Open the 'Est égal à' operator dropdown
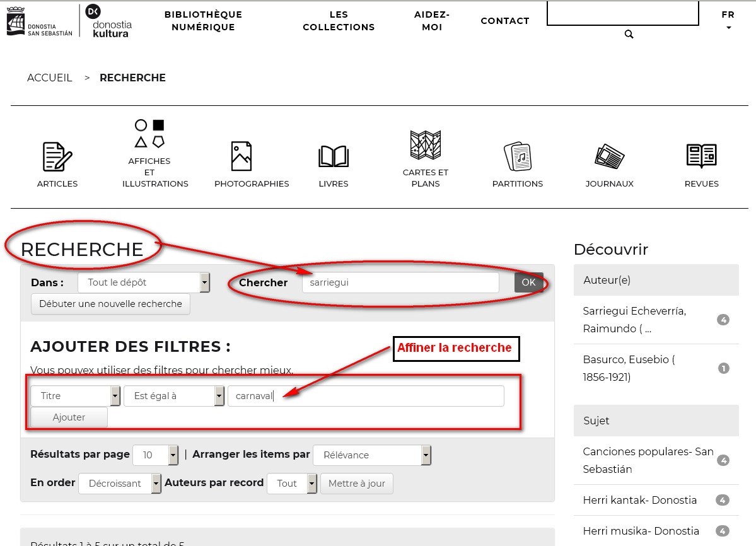756x546 pixels. coord(174,396)
